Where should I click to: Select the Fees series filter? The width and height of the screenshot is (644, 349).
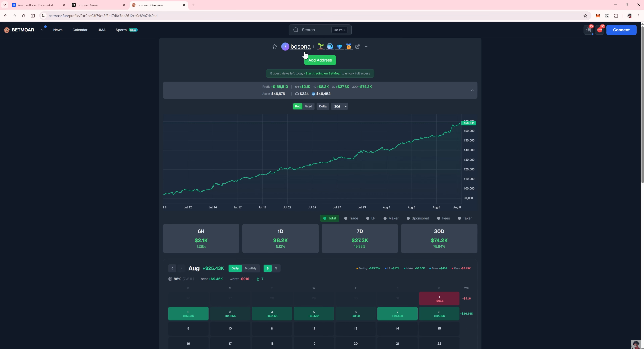point(443,218)
